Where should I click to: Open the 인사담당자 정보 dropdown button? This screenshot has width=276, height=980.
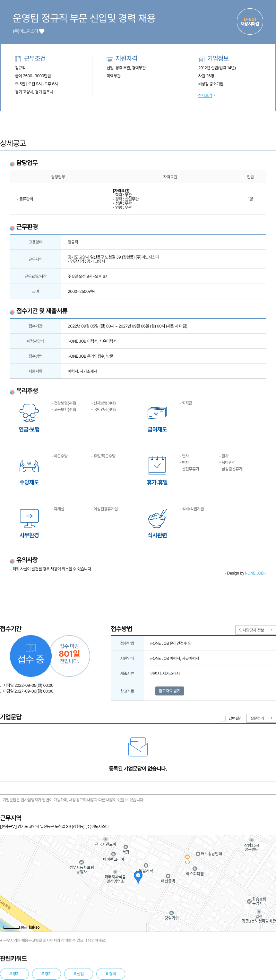(x=255, y=630)
